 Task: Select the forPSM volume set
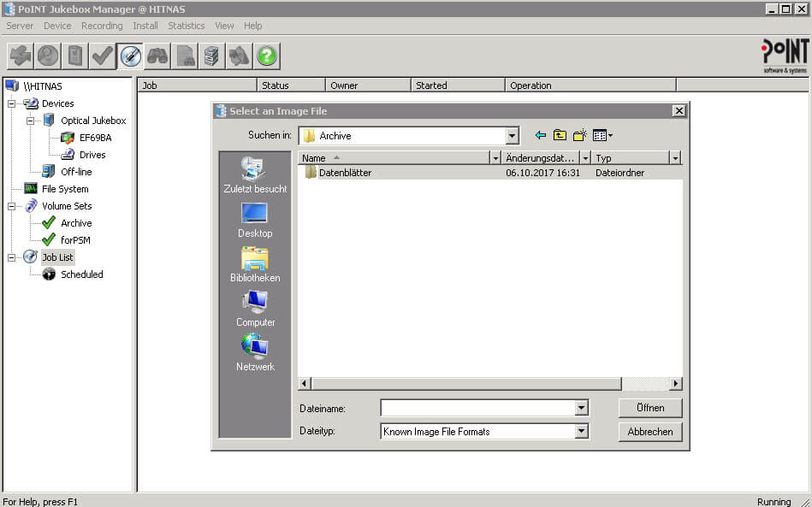pyautogui.click(x=75, y=240)
